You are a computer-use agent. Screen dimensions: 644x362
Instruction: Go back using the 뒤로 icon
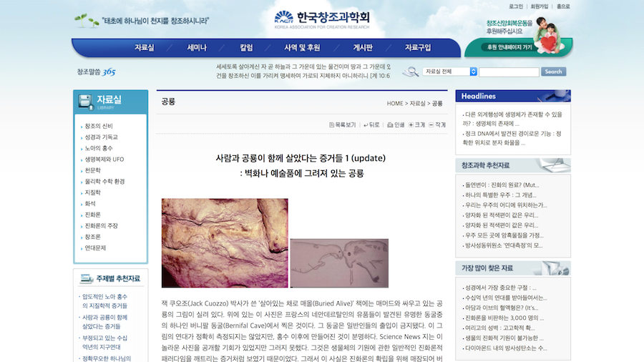(366, 124)
